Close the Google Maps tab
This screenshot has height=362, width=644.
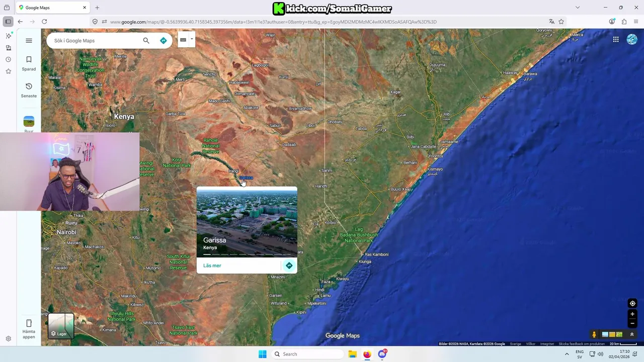(x=85, y=8)
